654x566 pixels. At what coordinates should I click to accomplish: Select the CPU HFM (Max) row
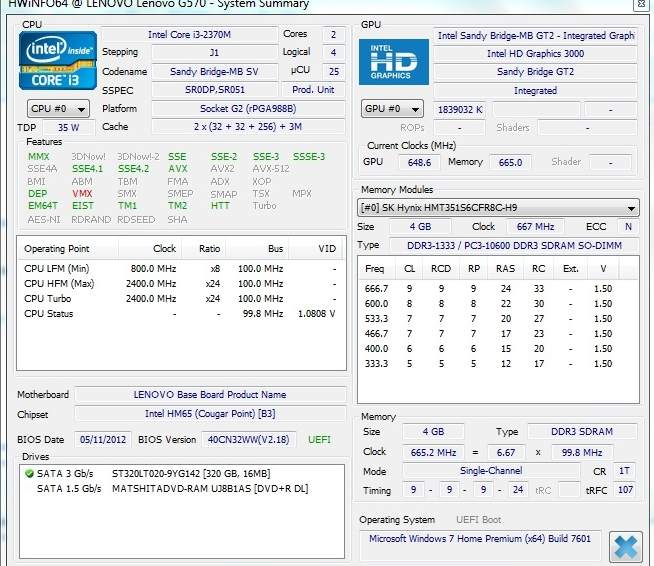[181, 284]
